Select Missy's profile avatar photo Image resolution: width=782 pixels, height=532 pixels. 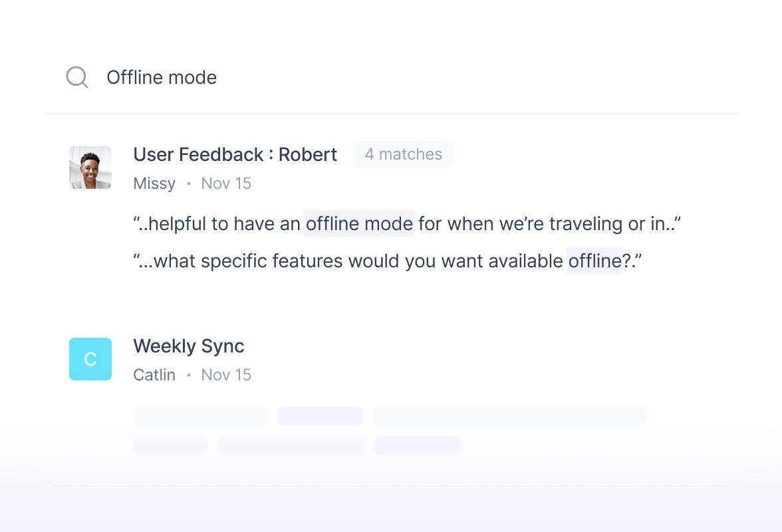pyautogui.click(x=90, y=167)
